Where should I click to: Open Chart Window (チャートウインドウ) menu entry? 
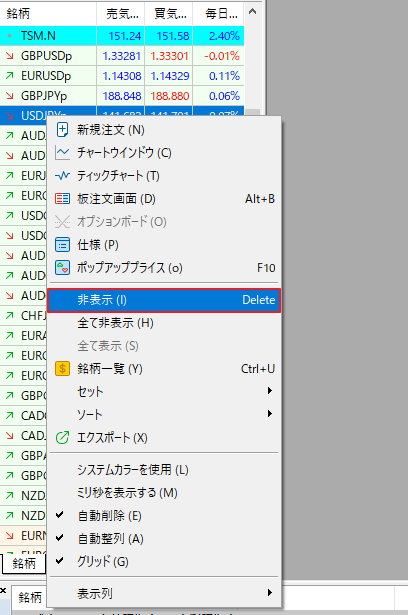point(164,153)
